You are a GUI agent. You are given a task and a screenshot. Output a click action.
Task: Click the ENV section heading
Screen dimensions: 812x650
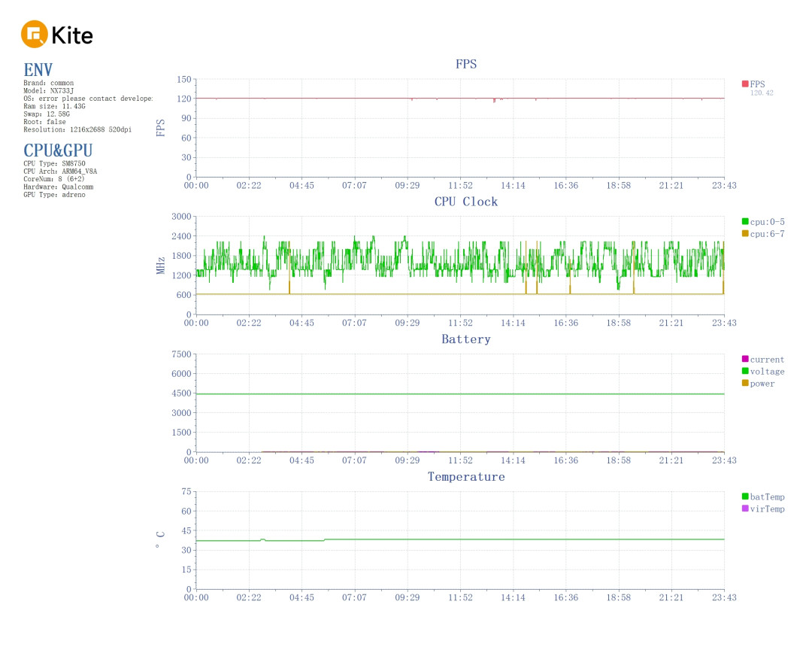click(38, 70)
